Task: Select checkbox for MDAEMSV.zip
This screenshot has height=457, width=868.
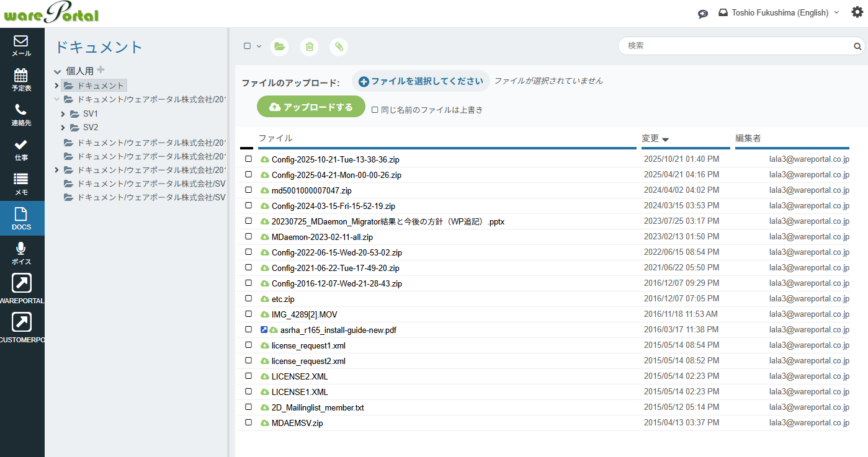Action: 249,423
